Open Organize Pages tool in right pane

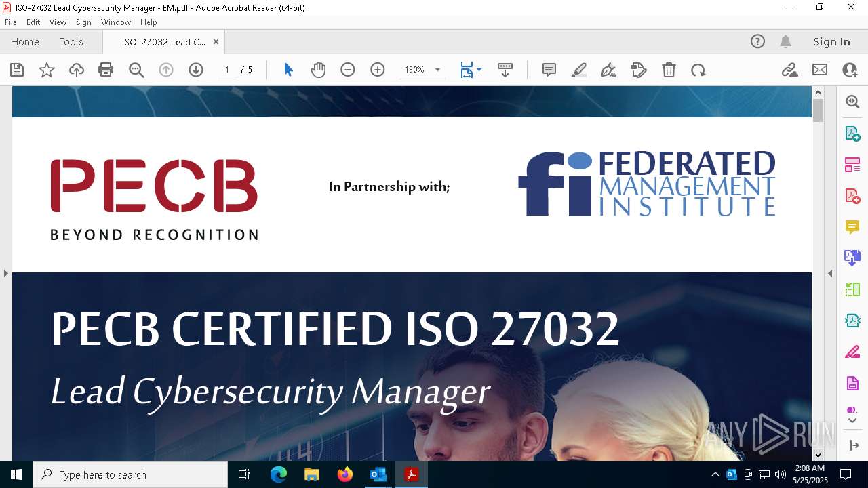[x=852, y=165]
